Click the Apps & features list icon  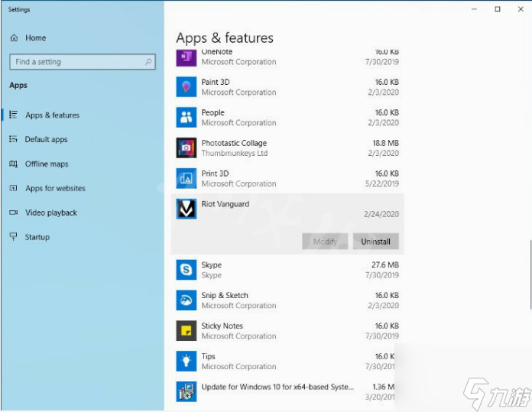coord(13,115)
